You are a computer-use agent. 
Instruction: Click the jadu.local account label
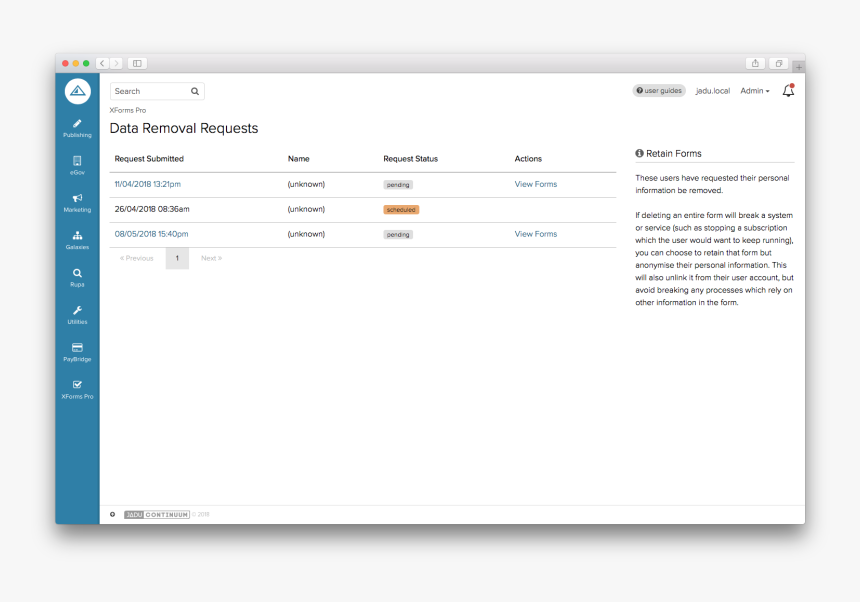coord(712,90)
